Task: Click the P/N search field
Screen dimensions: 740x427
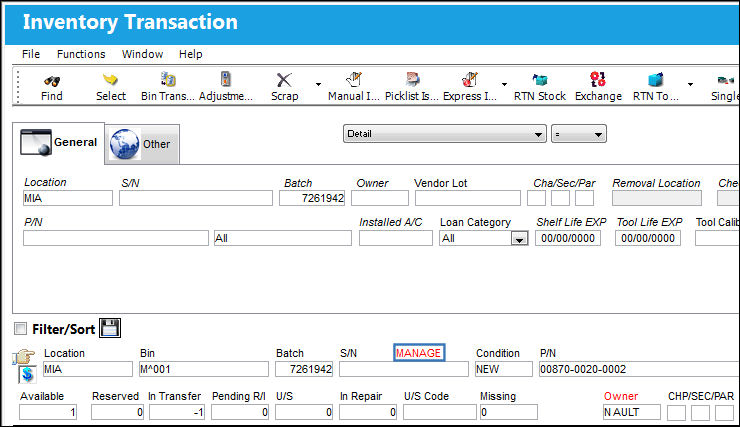Action: tap(116, 238)
